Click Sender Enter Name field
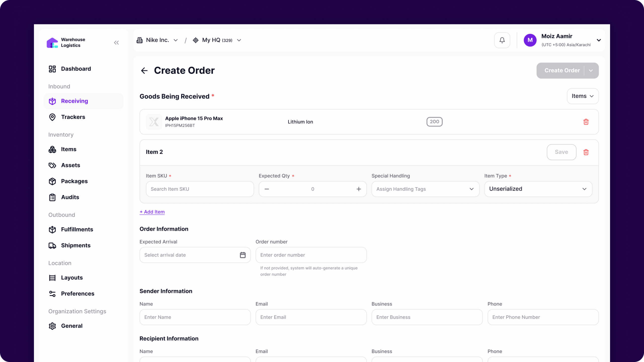 pyautogui.click(x=195, y=317)
